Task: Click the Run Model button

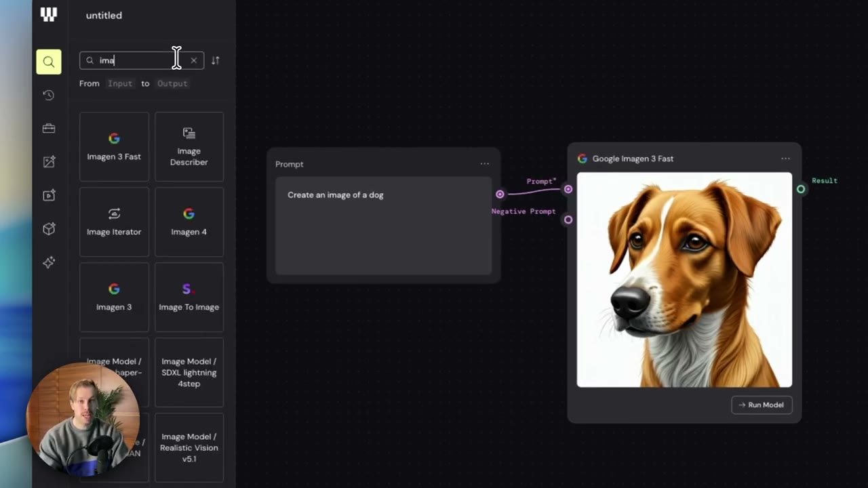Action: click(x=762, y=405)
